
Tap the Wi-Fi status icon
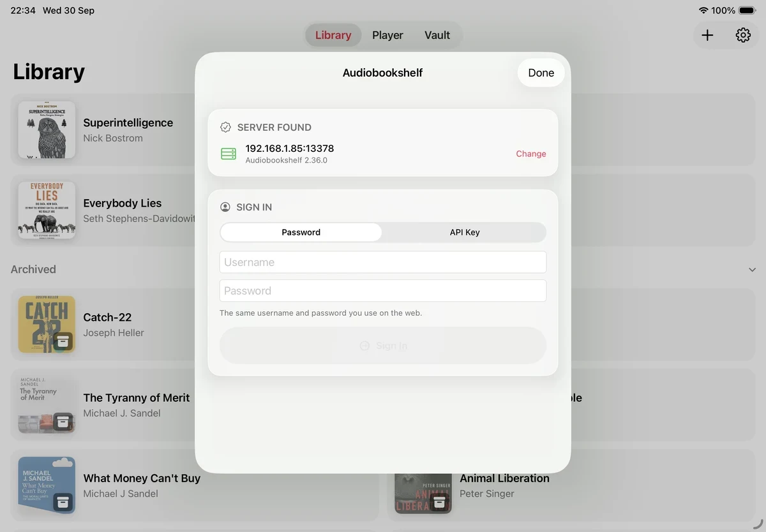point(703,10)
